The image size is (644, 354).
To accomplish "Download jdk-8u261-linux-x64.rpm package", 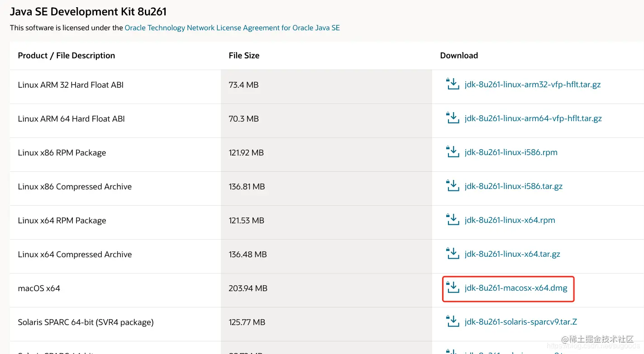I will pos(510,220).
